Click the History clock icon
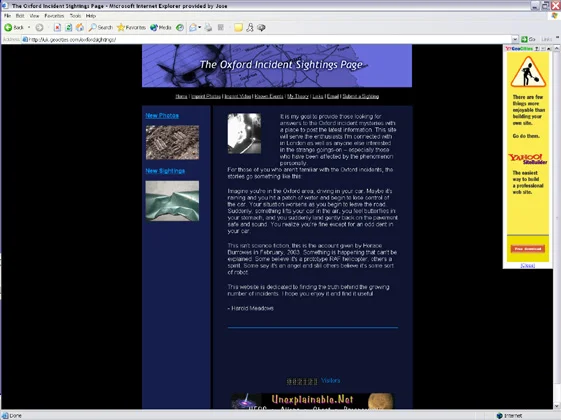This screenshot has width=561, height=420. (180, 28)
